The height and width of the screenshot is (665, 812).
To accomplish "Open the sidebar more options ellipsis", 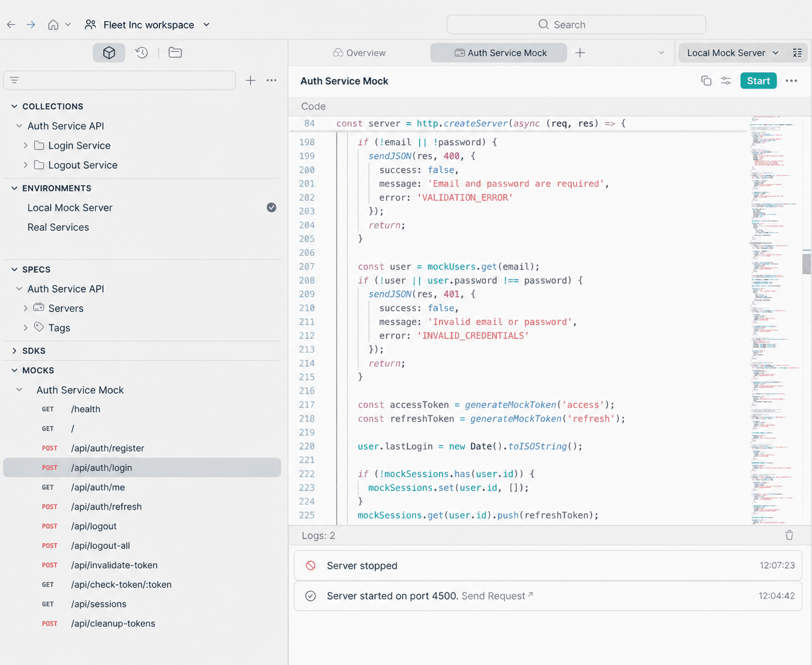I will click(271, 80).
